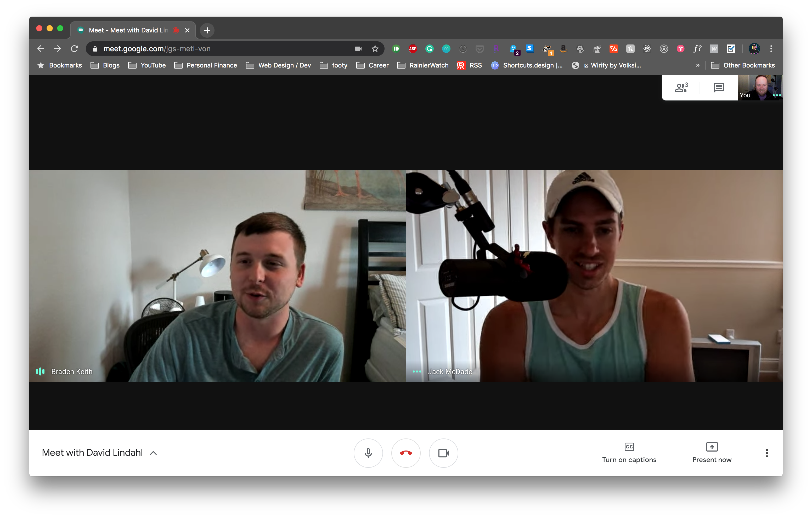Turn off the camera

pos(443,453)
